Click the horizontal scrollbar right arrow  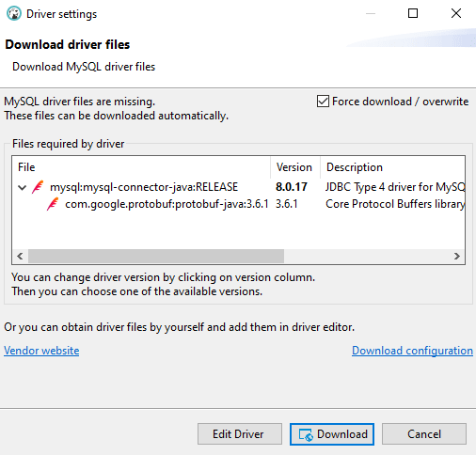457,257
